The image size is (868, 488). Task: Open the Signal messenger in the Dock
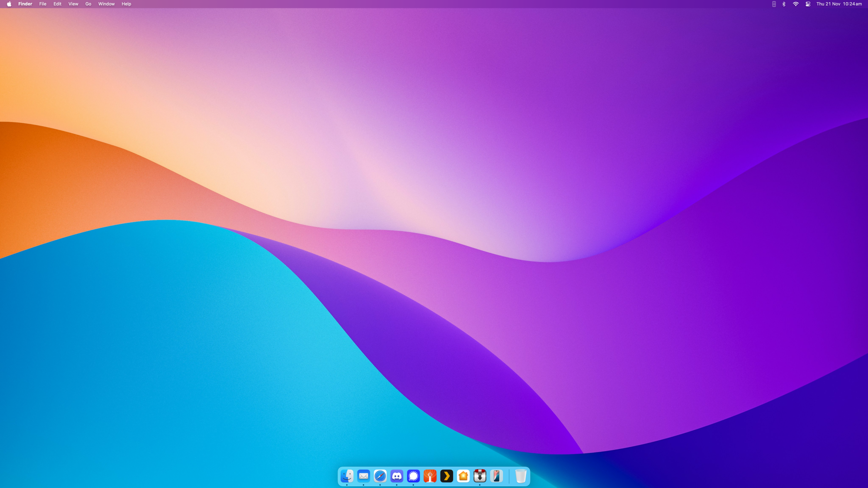click(x=414, y=476)
